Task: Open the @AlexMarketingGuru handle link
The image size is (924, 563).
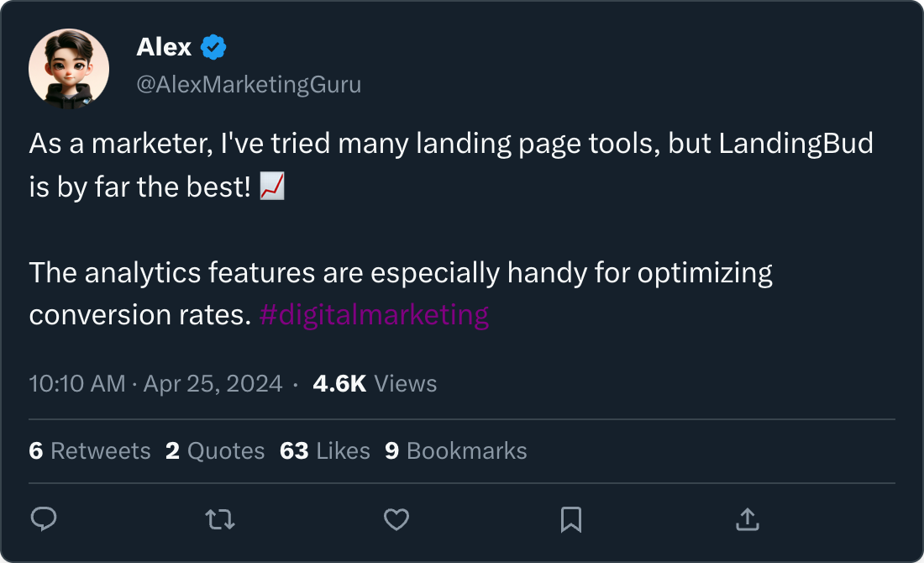Action: (249, 85)
